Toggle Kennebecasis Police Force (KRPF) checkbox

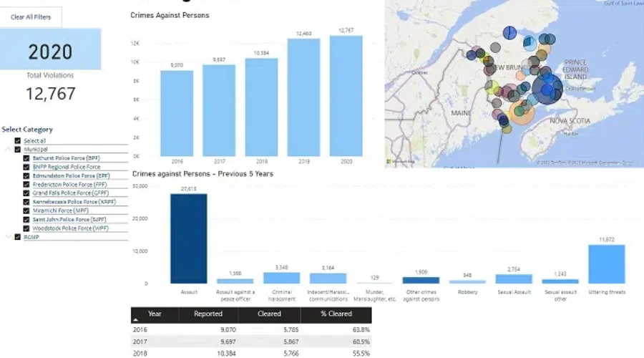(26, 202)
